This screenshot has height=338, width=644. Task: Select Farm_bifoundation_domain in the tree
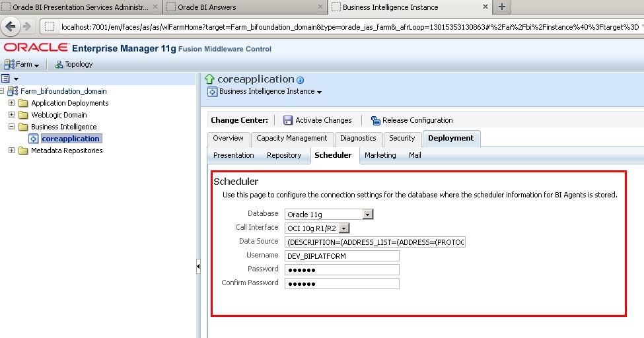[63, 91]
